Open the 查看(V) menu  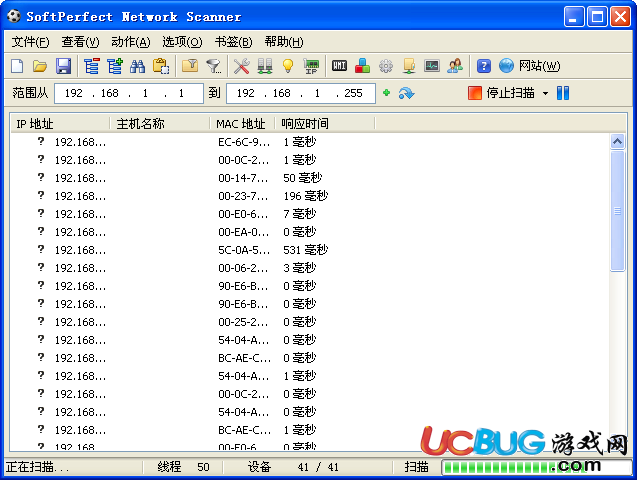click(80, 42)
